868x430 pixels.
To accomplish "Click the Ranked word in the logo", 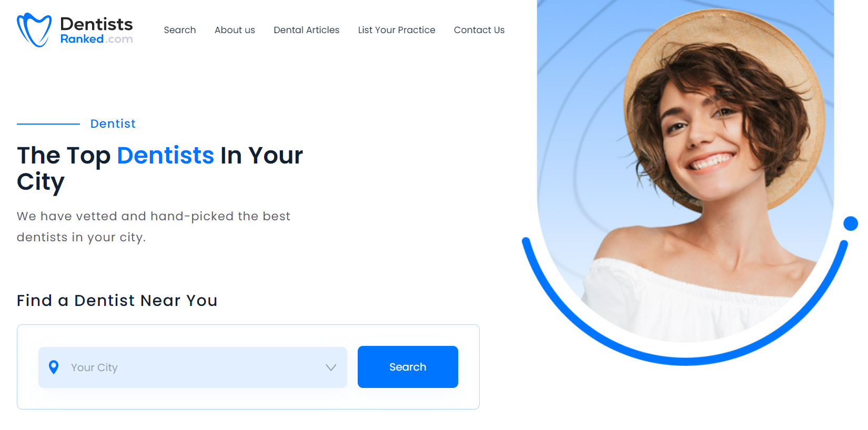I will point(82,39).
